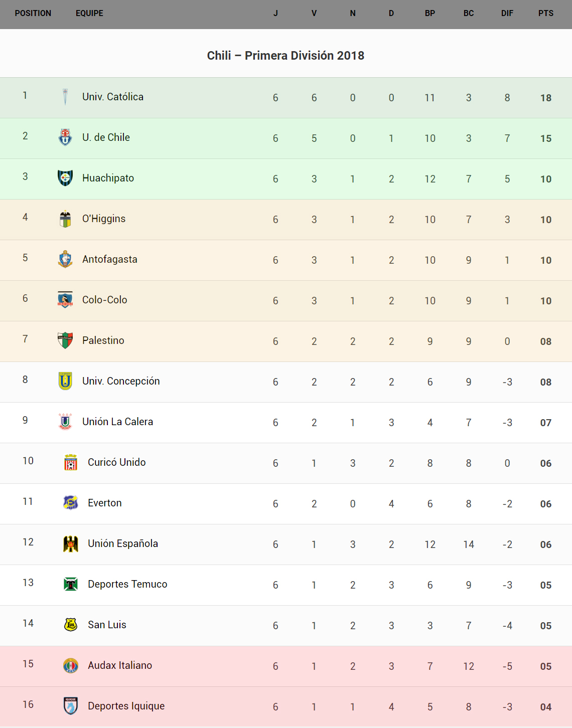The image size is (572, 728).
Task: Click the EQUIPE column header
Action: click(x=89, y=14)
